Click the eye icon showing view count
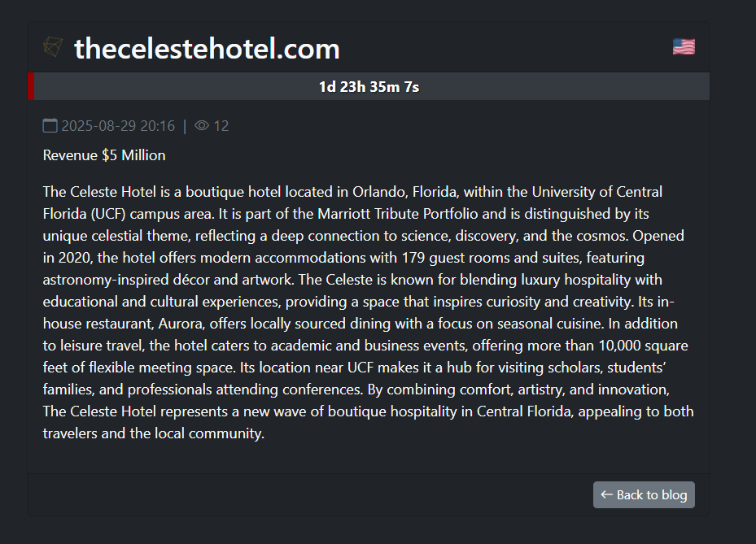 (201, 125)
